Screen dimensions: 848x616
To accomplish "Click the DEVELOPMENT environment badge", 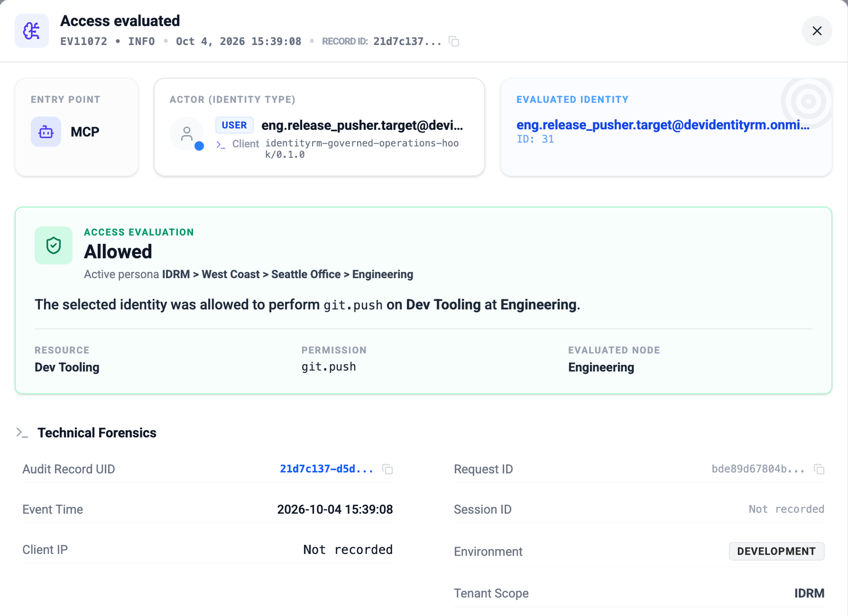I will (776, 551).
